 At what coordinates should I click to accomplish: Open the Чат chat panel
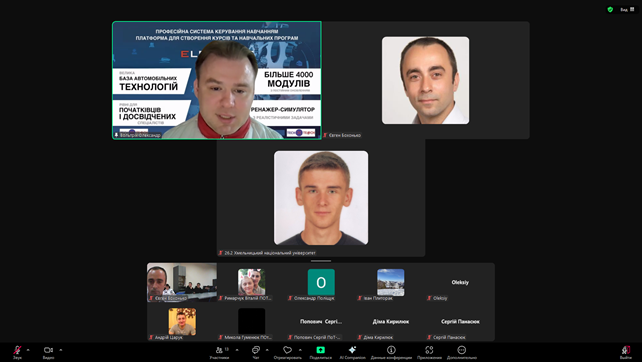tap(256, 351)
